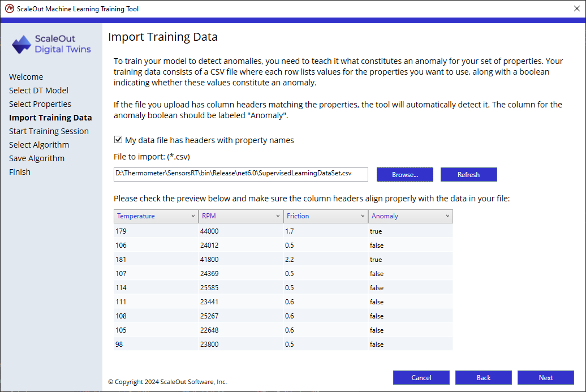Click friction 0.6 in the 111 row
Viewport: 586px width, 392px height.
(x=326, y=302)
